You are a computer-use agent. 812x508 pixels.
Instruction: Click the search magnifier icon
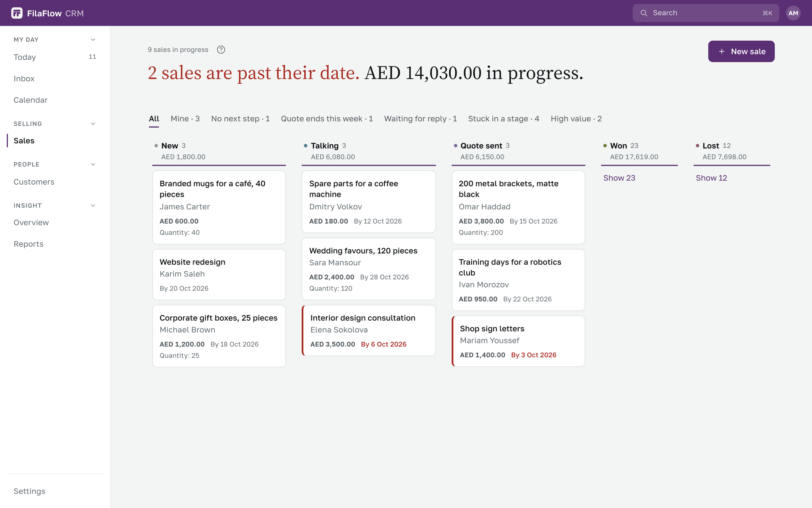[x=644, y=13]
